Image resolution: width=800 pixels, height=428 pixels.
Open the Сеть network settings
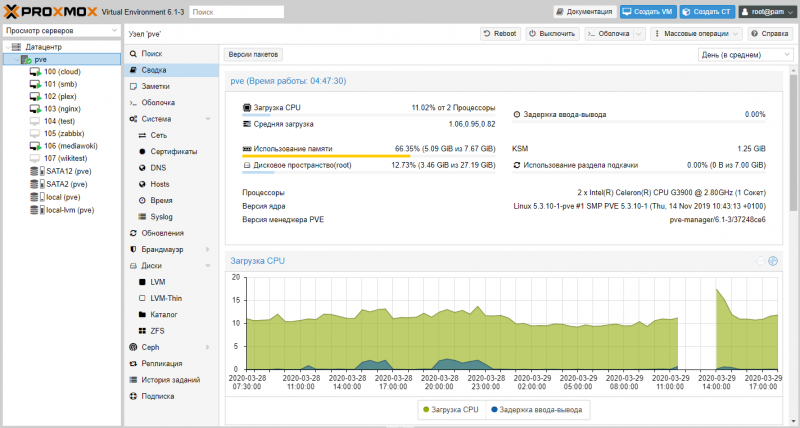click(x=159, y=134)
